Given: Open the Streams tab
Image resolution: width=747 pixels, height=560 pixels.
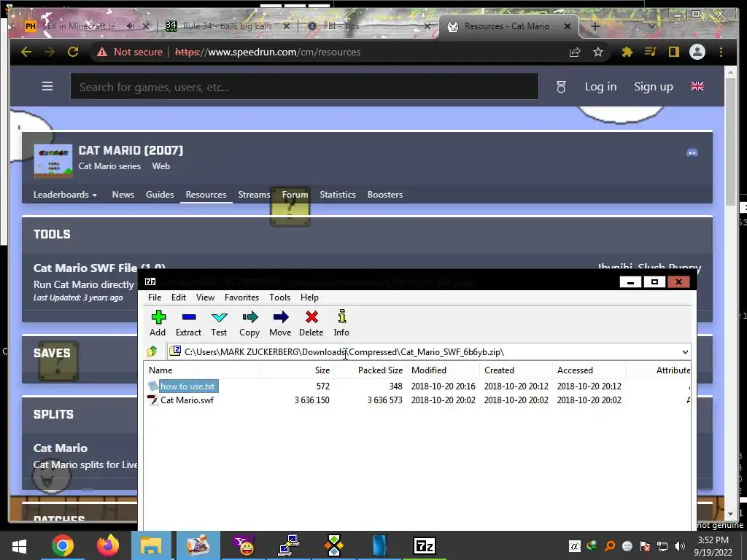Looking at the screenshot, I should point(254,194).
